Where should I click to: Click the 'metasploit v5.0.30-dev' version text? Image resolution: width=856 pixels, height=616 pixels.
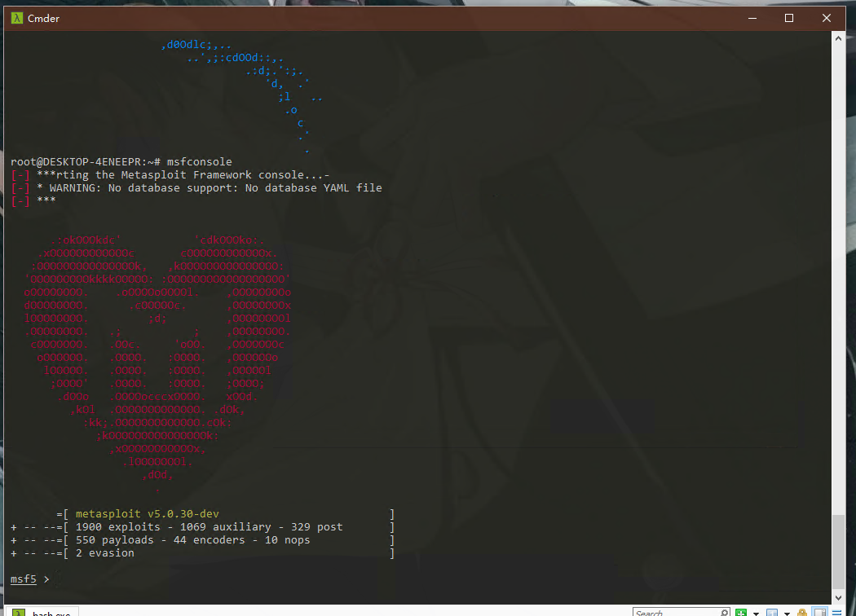tap(148, 514)
